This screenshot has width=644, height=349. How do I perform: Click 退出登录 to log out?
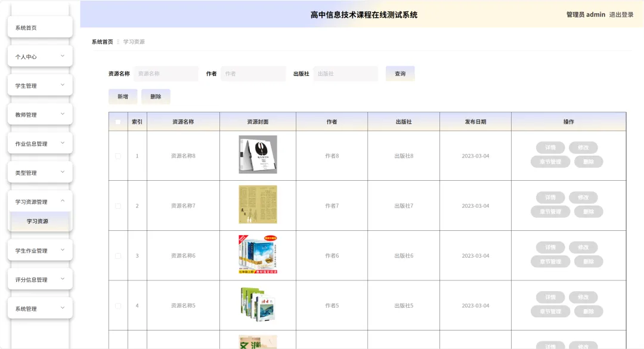(x=621, y=14)
